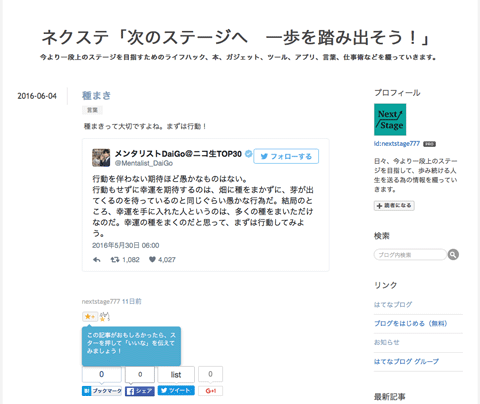Focus the ブログ内検索 search field
Image resolution: width=480 pixels, height=404 pixels.
click(x=410, y=255)
